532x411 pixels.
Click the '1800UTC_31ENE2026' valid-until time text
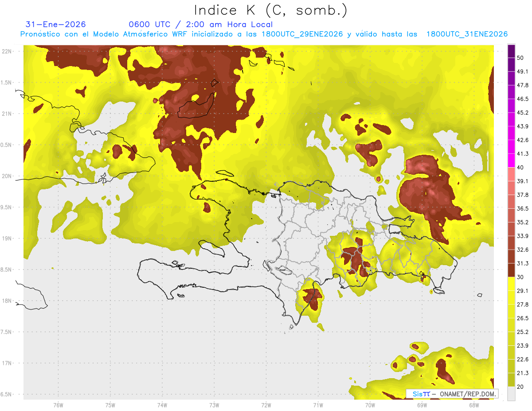[x=467, y=34]
